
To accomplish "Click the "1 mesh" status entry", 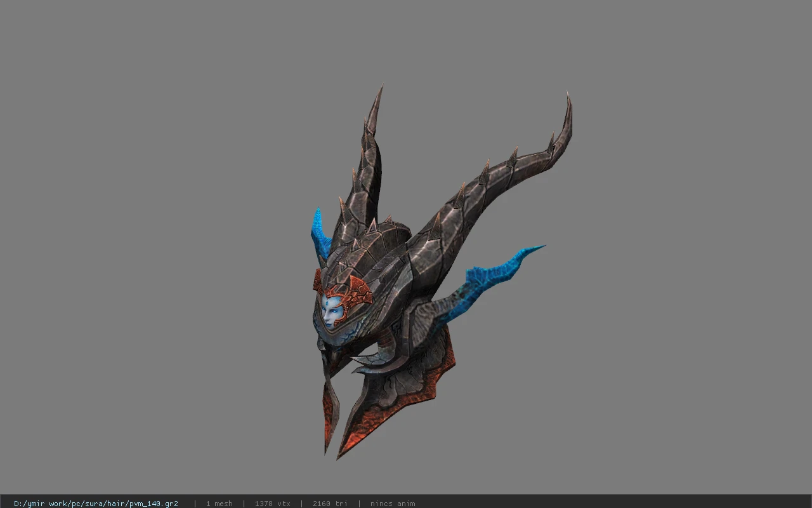I will point(219,504).
